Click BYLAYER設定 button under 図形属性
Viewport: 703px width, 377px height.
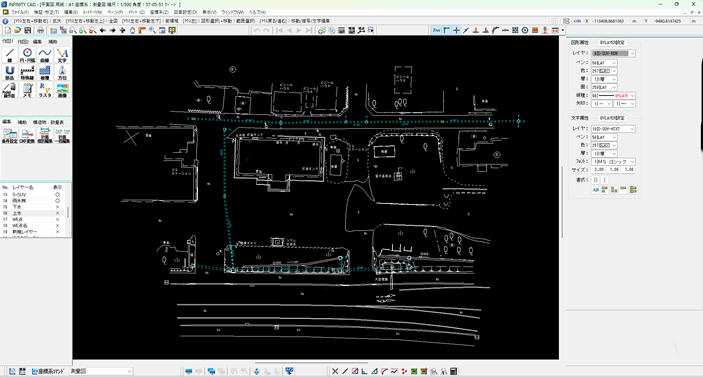coord(612,43)
